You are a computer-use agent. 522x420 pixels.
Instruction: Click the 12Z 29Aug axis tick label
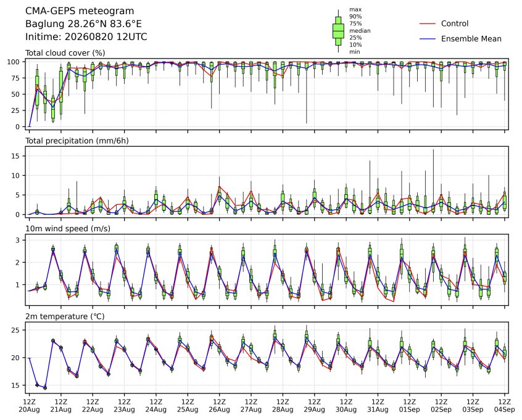(x=314, y=406)
